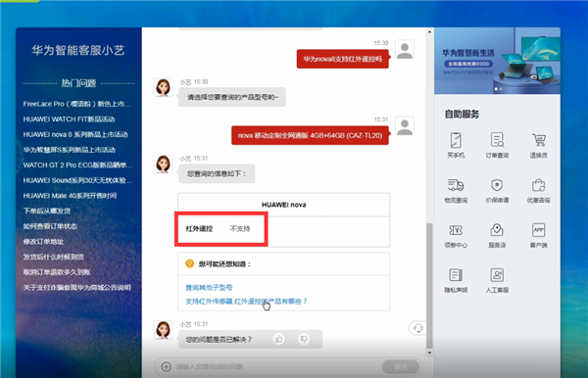This screenshot has height=378, width=588.
Task: Focus the chat question input field
Action: click(277, 367)
